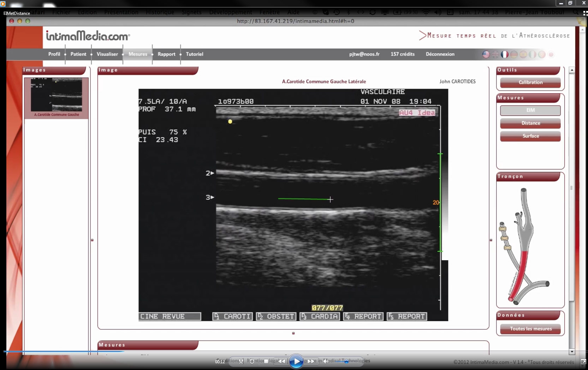
Task: Go to the Patient tab
Action: 78,54
